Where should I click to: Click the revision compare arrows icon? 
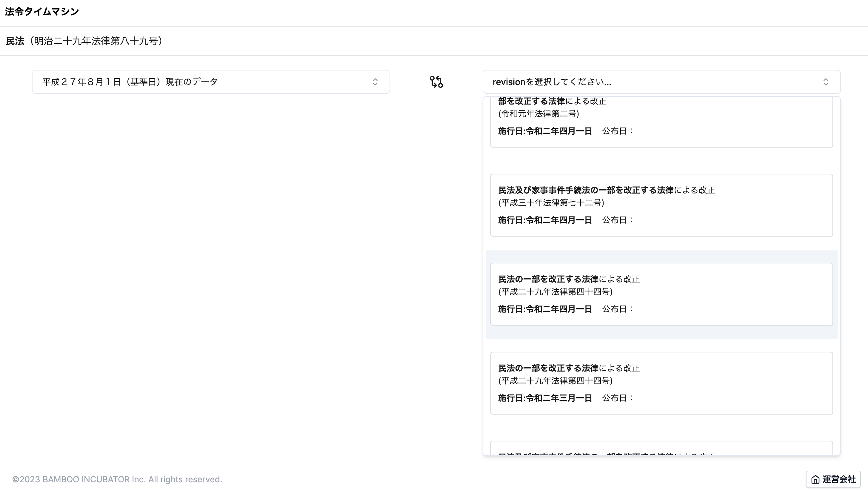pos(436,82)
